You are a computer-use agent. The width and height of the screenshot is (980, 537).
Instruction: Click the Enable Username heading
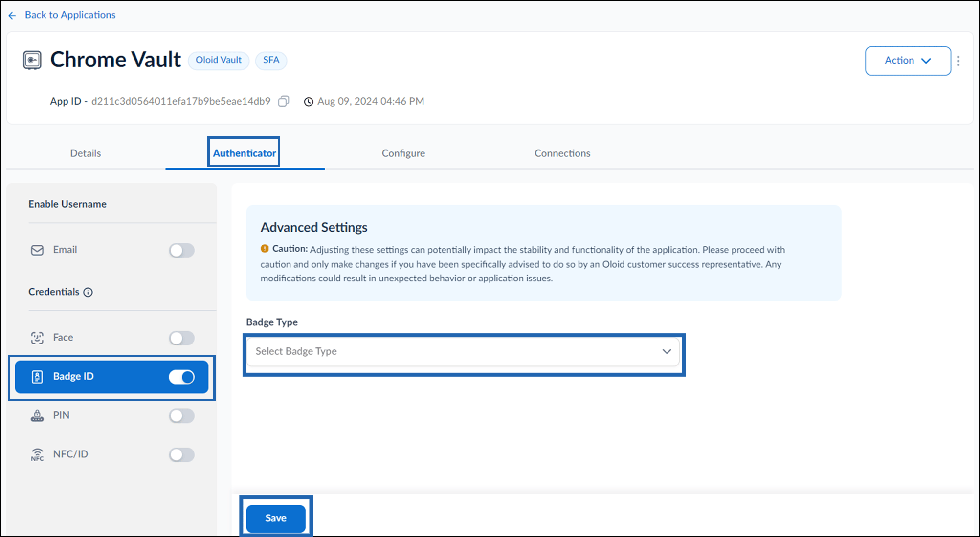click(67, 204)
